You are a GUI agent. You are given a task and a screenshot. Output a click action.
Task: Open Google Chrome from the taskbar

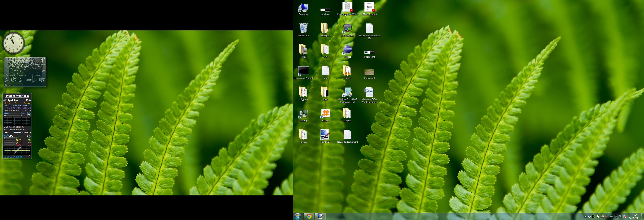pyautogui.click(x=309, y=216)
